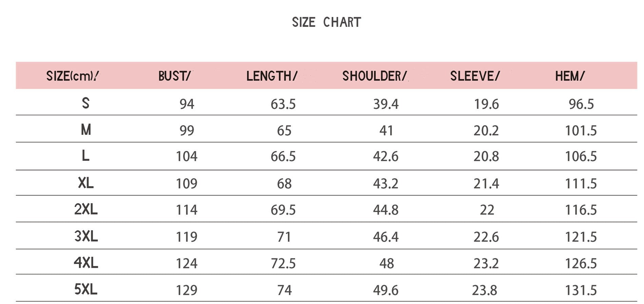
Task: Click bust value 104 for size L
Action: (187, 156)
